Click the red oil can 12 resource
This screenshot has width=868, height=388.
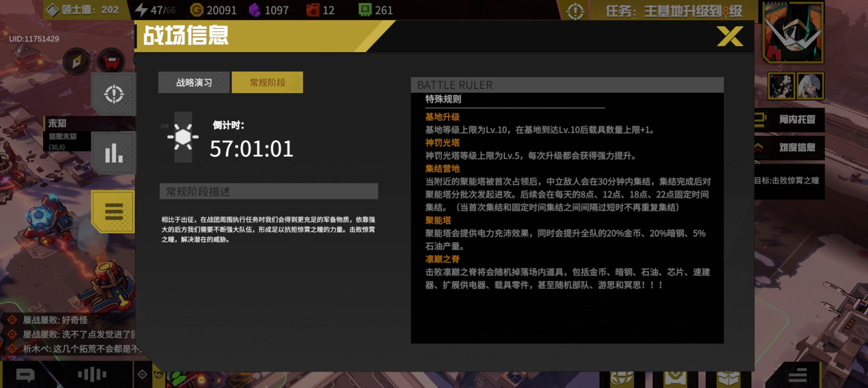point(320,10)
